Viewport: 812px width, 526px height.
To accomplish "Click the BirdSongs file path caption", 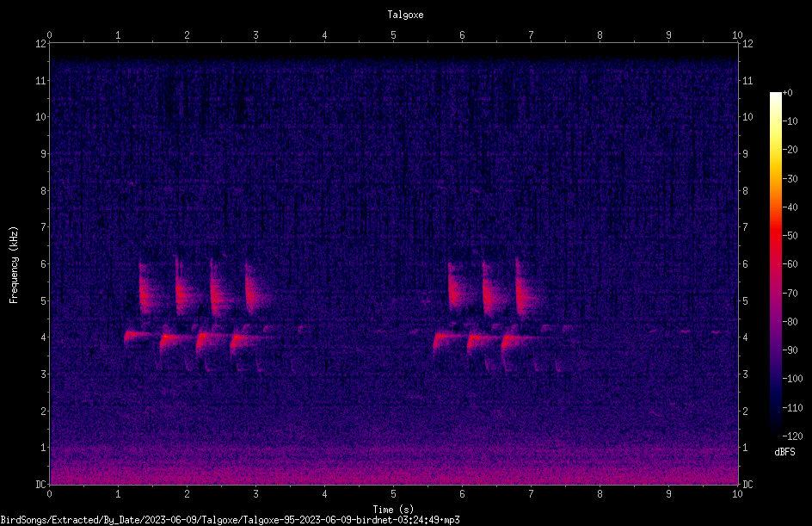I will (x=230, y=520).
